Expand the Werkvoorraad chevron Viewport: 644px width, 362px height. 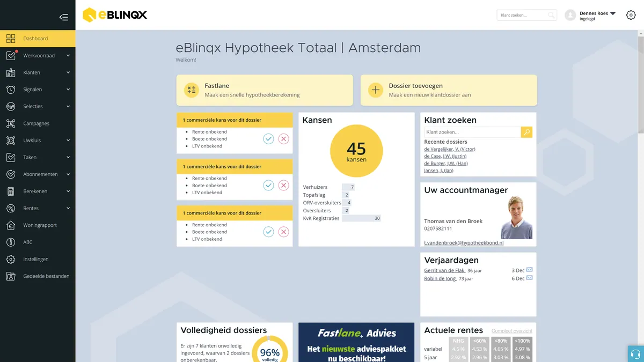coord(68,56)
